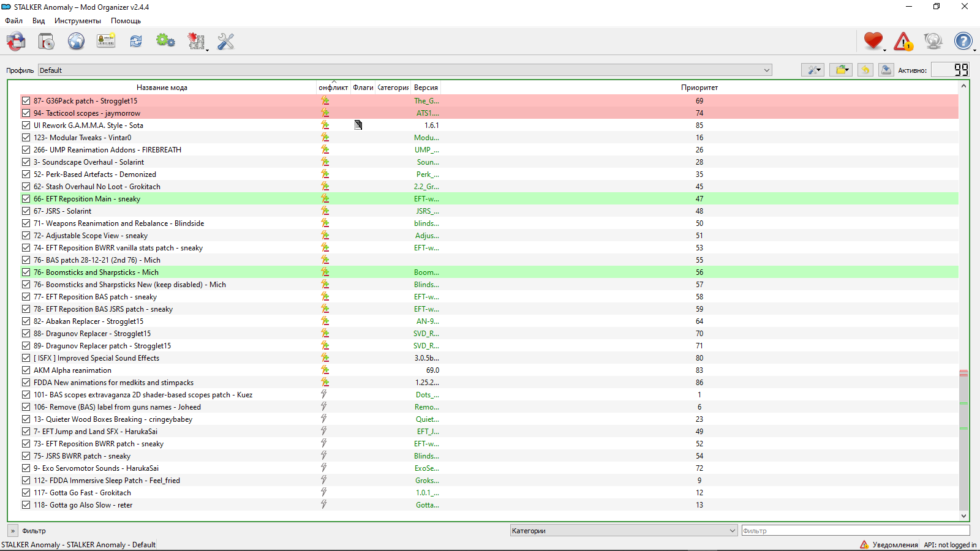
Task: Open the Помощь menu
Action: (126, 20)
